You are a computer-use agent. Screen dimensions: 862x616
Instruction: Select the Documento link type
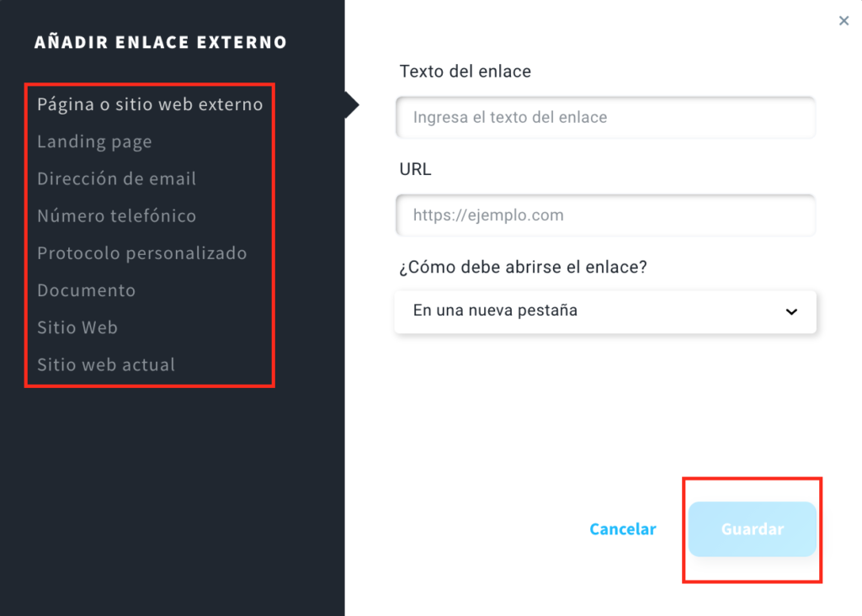87,290
